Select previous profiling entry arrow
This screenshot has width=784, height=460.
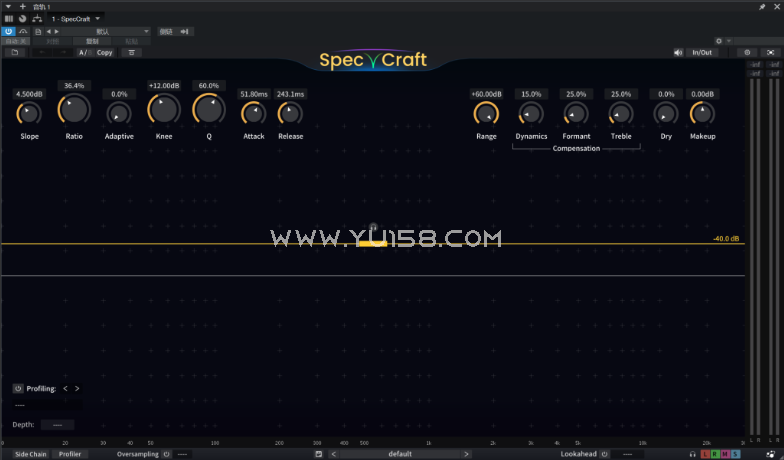click(x=65, y=388)
